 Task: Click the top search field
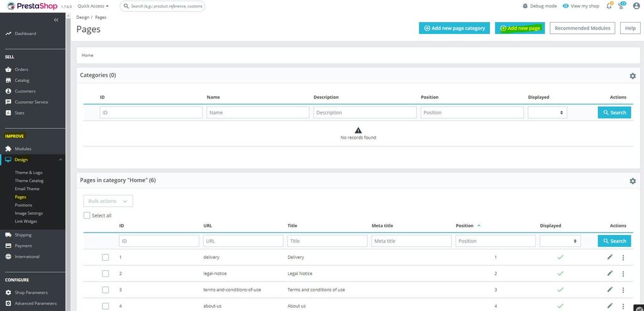(162, 6)
